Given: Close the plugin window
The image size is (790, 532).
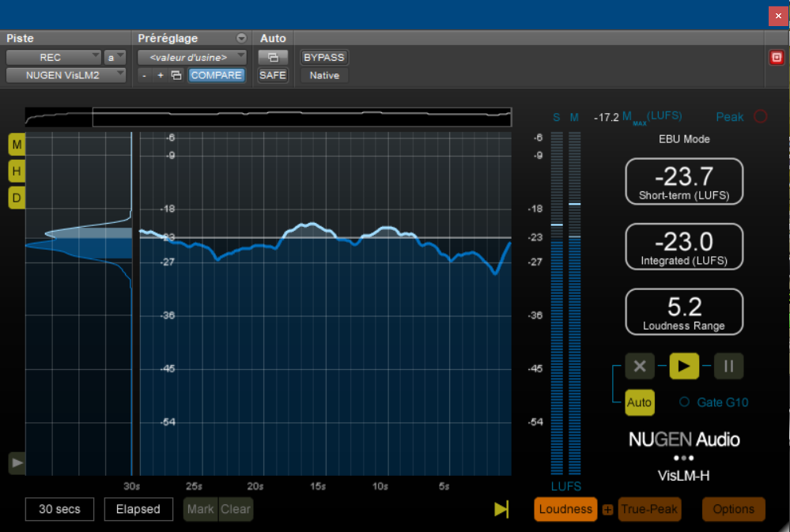Looking at the screenshot, I should (x=778, y=16).
